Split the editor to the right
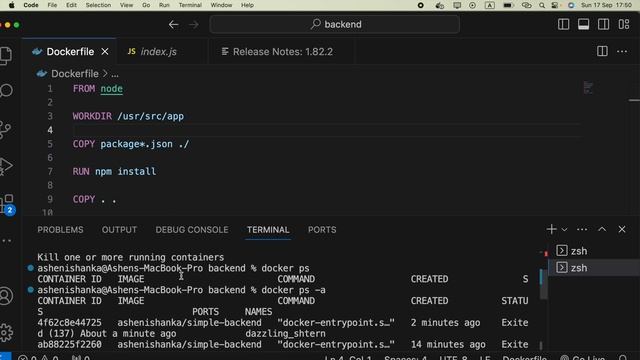This screenshot has height=360, width=640. 602,51
